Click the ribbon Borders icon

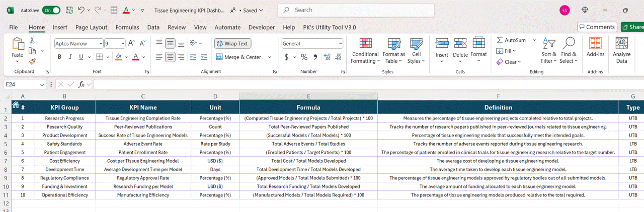point(100,57)
